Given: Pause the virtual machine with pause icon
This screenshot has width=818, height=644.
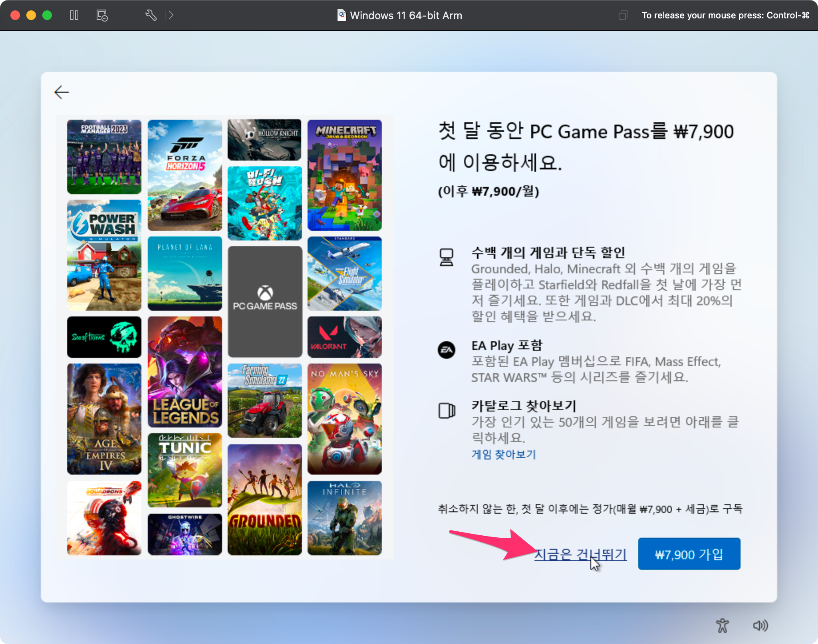Looking at the screenshot, I should pyautogui.click(x=74, y=15).
